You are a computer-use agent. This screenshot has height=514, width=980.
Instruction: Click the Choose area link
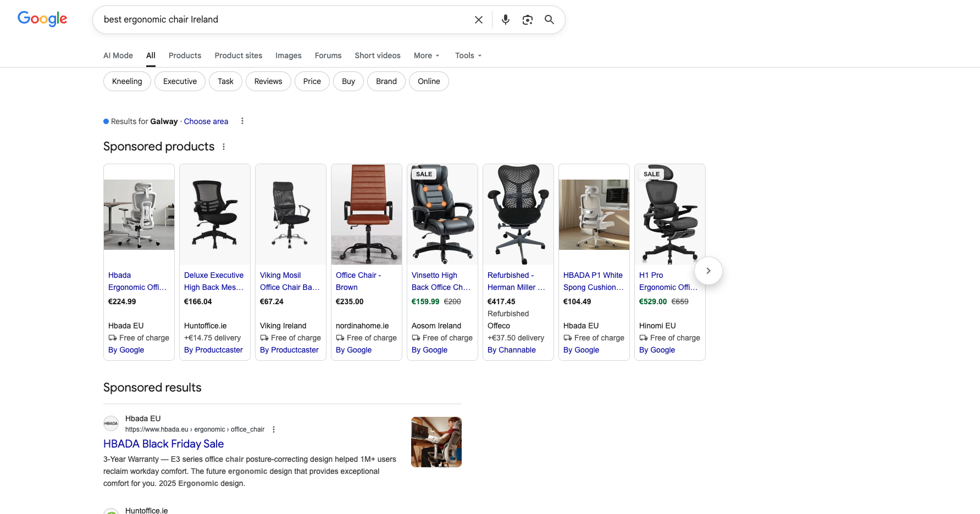206,121
